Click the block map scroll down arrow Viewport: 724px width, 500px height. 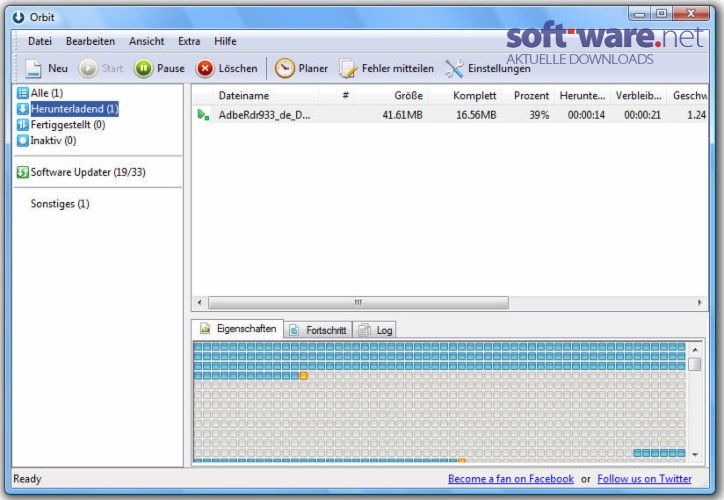point(695,455)
